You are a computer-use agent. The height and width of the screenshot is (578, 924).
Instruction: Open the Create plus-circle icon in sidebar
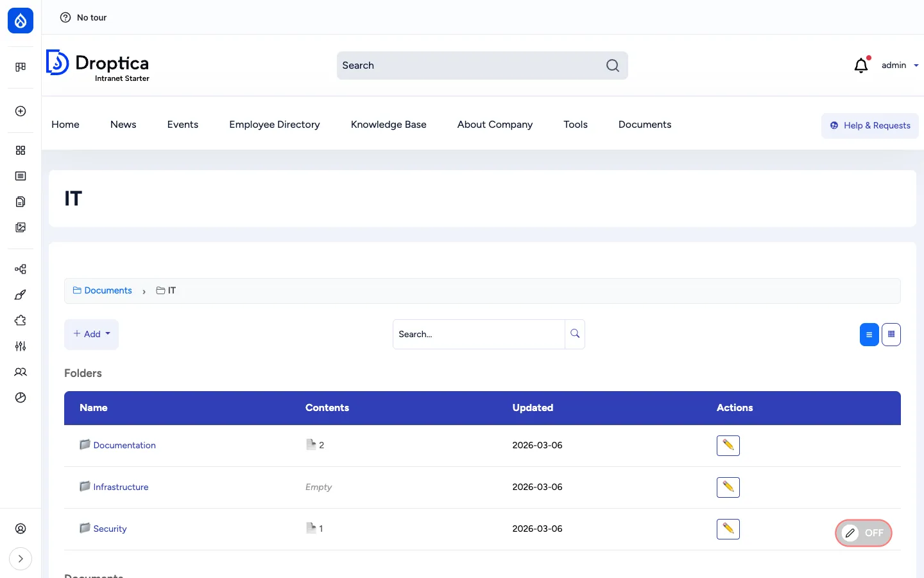21,111
